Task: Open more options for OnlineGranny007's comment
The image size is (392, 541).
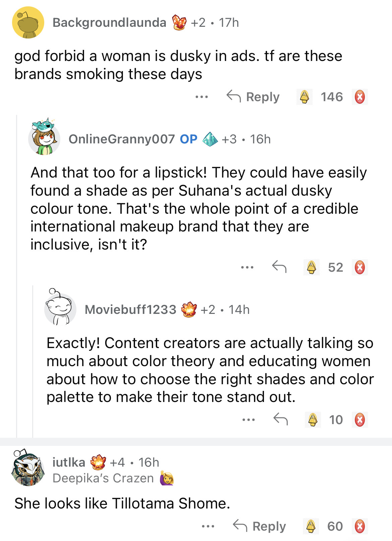Action: click(x=247, y=268)
